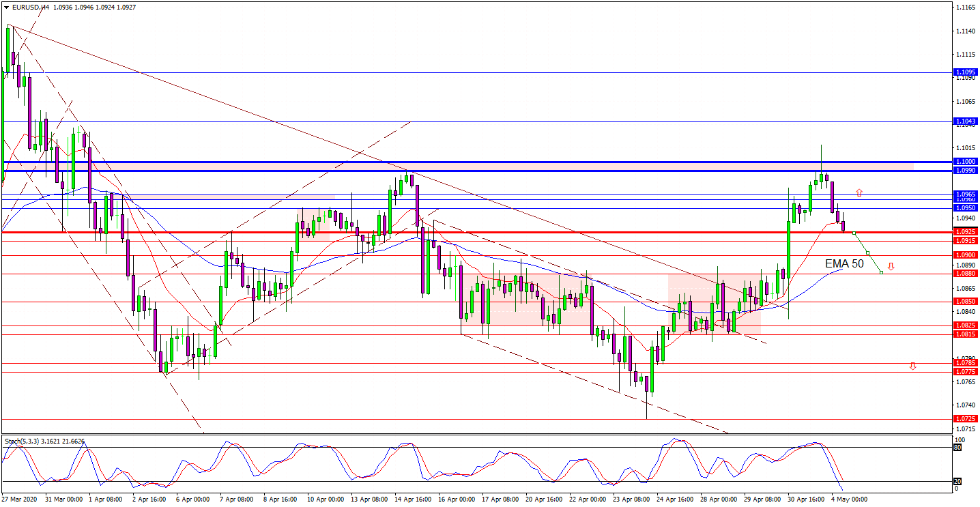Image resolution: width=980 pixels, height=507 pixels.
Task: Click the 1.1140 value on the price scale
Action: 965,31
